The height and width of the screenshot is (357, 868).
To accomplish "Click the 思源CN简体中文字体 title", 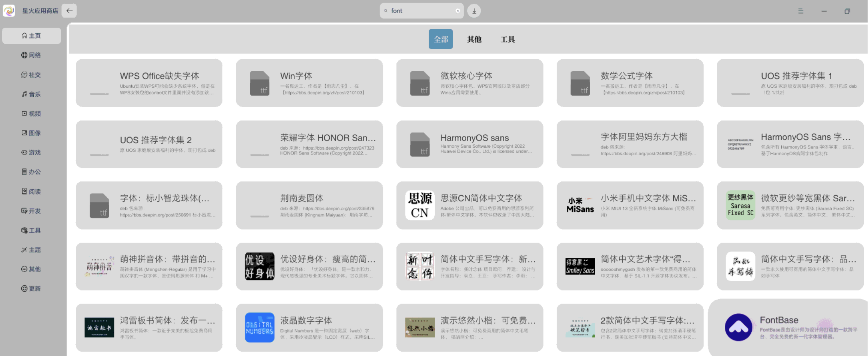I will pos(481,198).
